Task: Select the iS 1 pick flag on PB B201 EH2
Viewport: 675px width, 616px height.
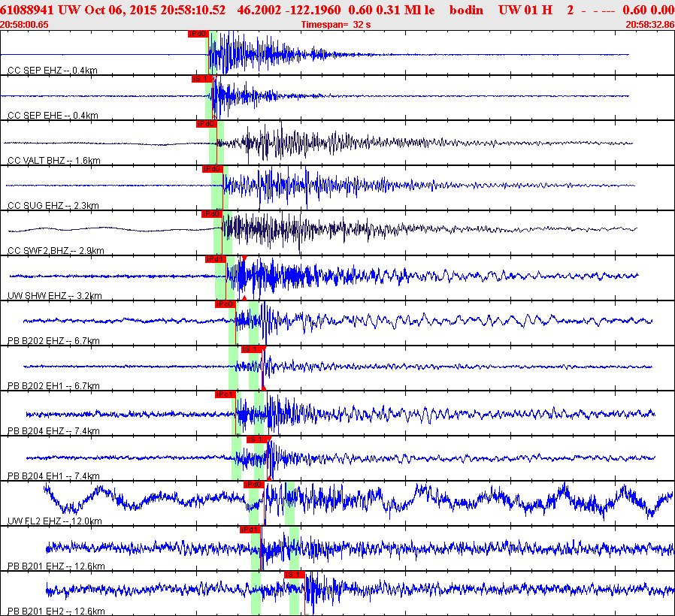Action: [293, 575]
